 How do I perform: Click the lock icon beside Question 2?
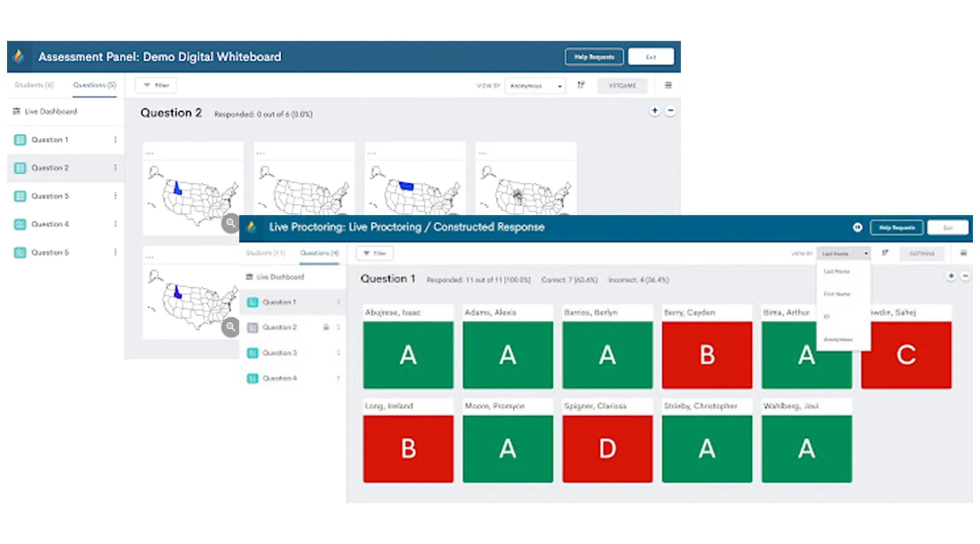coord(326,327)
